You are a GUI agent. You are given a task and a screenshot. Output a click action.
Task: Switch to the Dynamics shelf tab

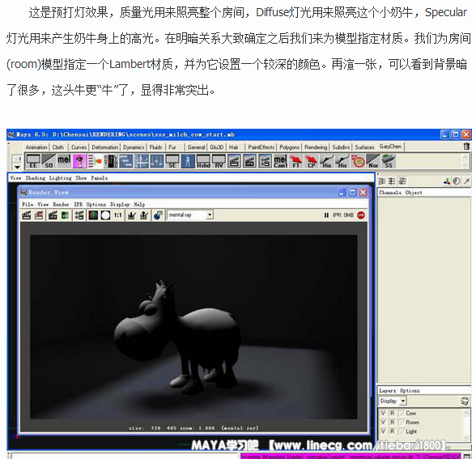point(134,147)
